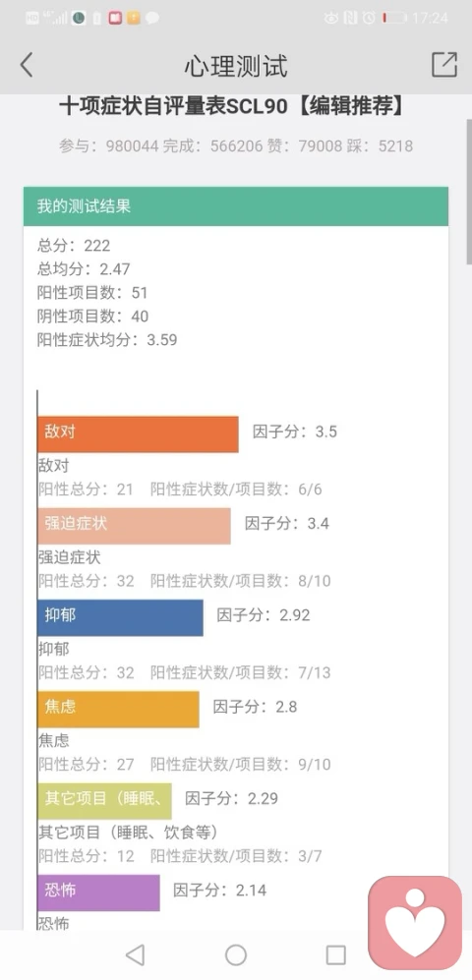The height and width of the screenshot is (980, 472).
Task: Tap the SCL90 test title heading
Action: tap(233, 106)
